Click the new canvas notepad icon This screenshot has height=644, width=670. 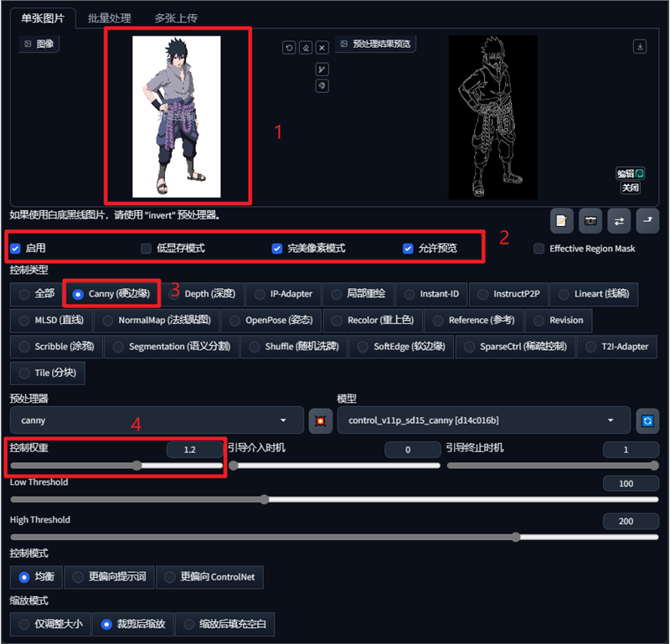coord(562,220)
